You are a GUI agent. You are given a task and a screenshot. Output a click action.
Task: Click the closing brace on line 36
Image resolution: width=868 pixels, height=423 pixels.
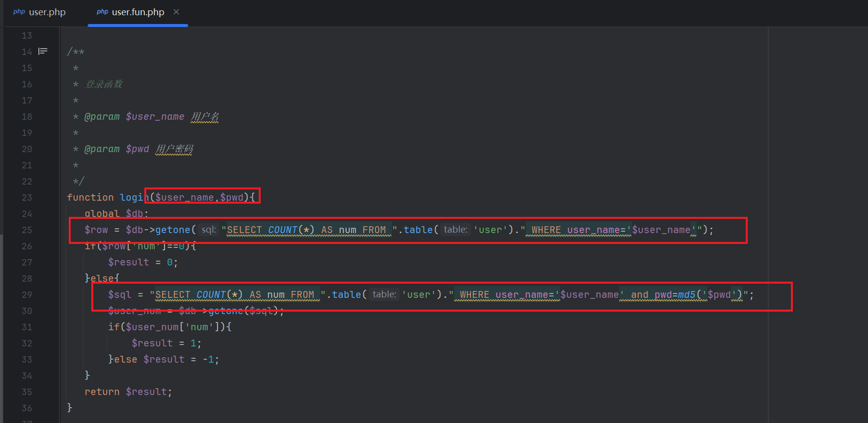click(70, 407)
